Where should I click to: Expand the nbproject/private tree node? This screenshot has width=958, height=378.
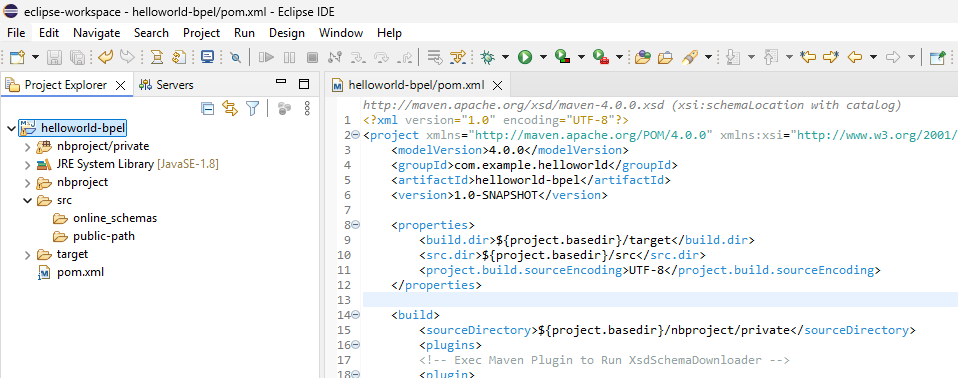coord(27,147)
